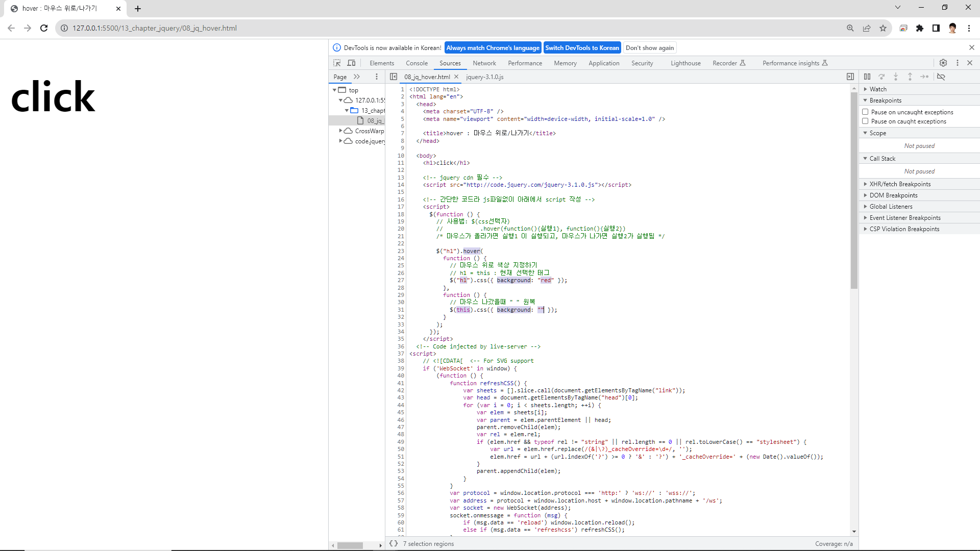Screen dimensions: 980x551
Task: Bookmark this page with star icon
Action: point(883,28)
